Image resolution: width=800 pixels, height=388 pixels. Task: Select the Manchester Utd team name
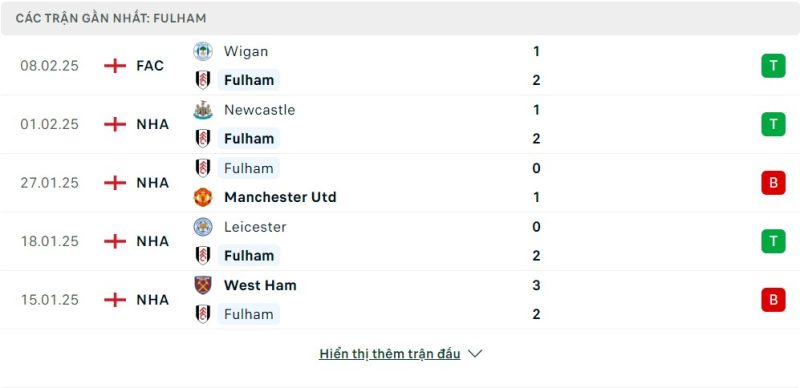[x=280, y=197]
